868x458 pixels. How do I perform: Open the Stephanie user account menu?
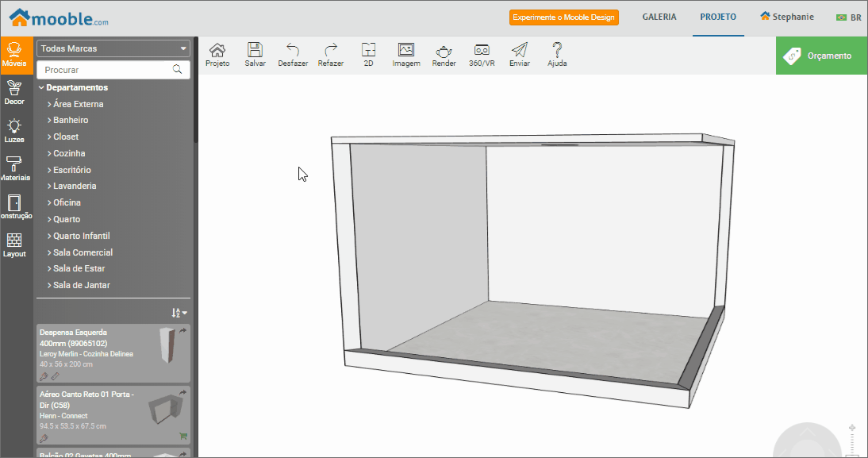pyautogui.click(x=786, y=17)
